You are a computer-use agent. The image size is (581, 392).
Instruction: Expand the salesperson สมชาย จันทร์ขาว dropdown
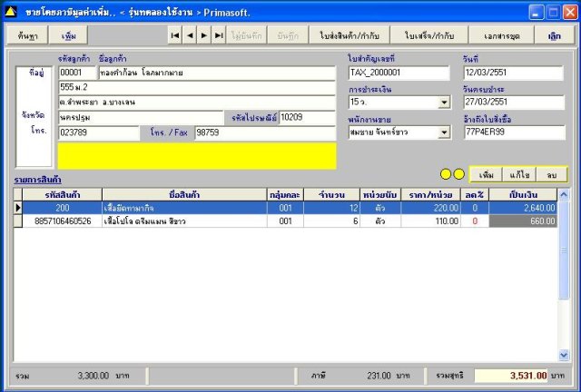[444, 132]
